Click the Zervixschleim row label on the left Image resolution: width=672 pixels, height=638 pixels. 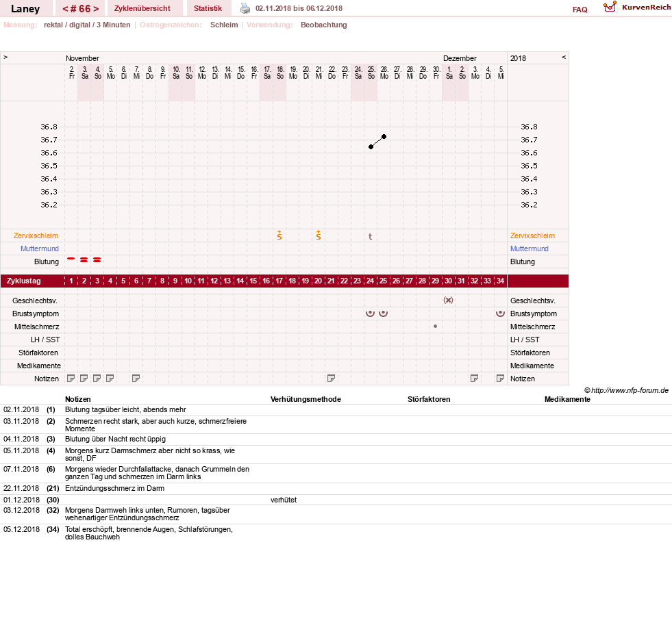click(x=36, y=235)
